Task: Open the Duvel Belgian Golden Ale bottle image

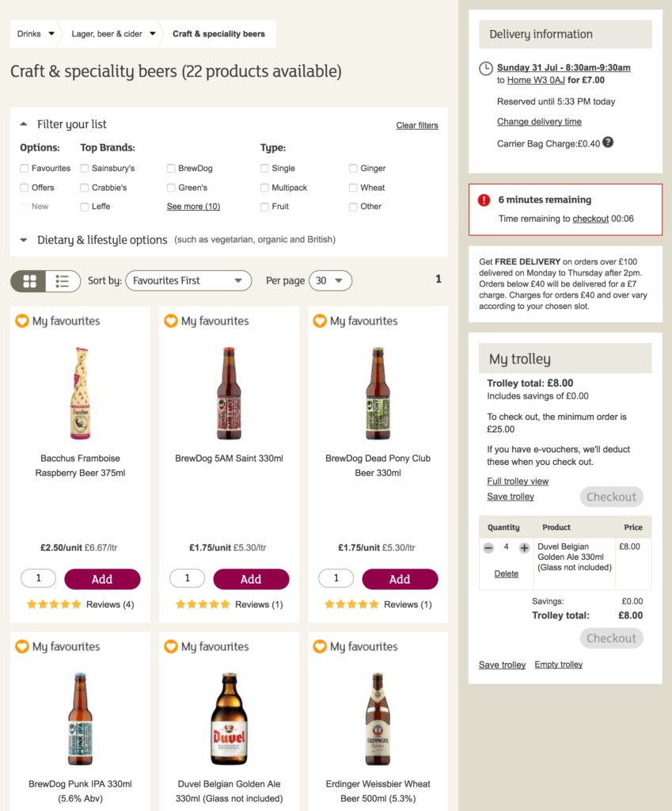Action: tap(229, 719)
